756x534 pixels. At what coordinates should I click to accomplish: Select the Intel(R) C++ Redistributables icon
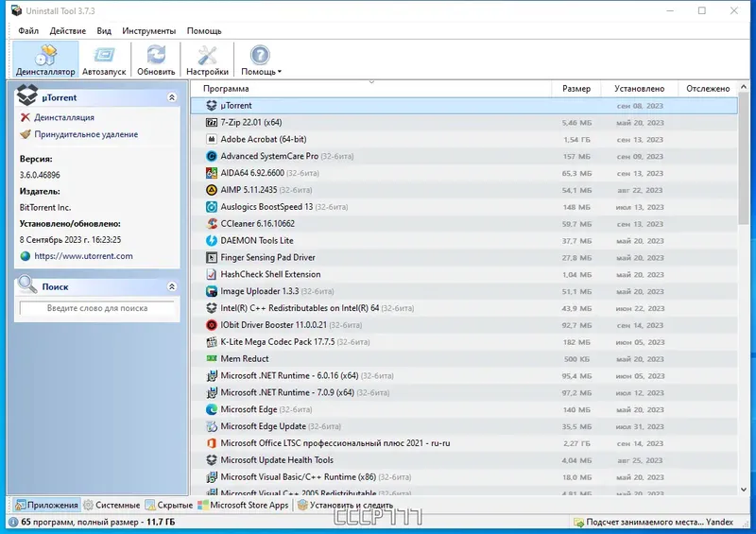[211, 308]
